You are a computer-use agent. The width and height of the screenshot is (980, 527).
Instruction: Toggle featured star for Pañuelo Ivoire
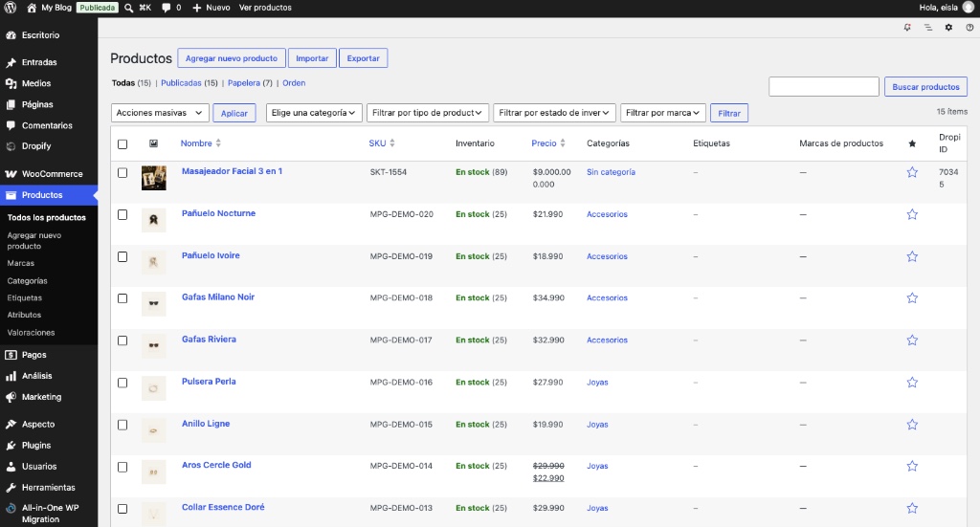pyautogui.click(x=912, y=256)
